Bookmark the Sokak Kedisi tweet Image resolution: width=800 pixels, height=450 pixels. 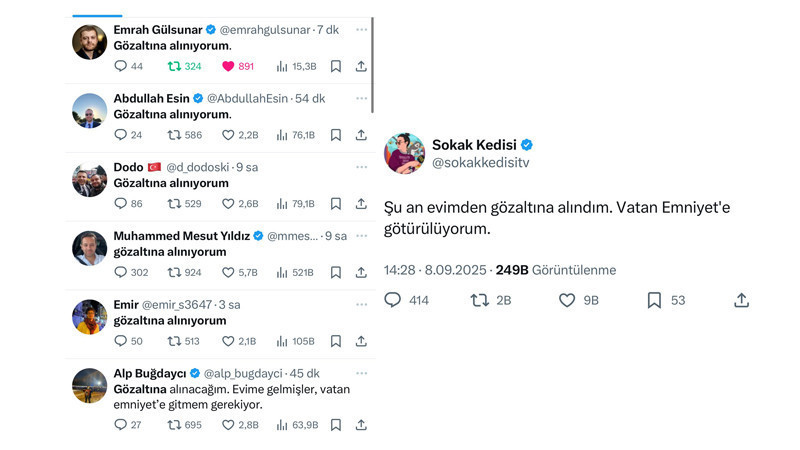coord(654,300)
